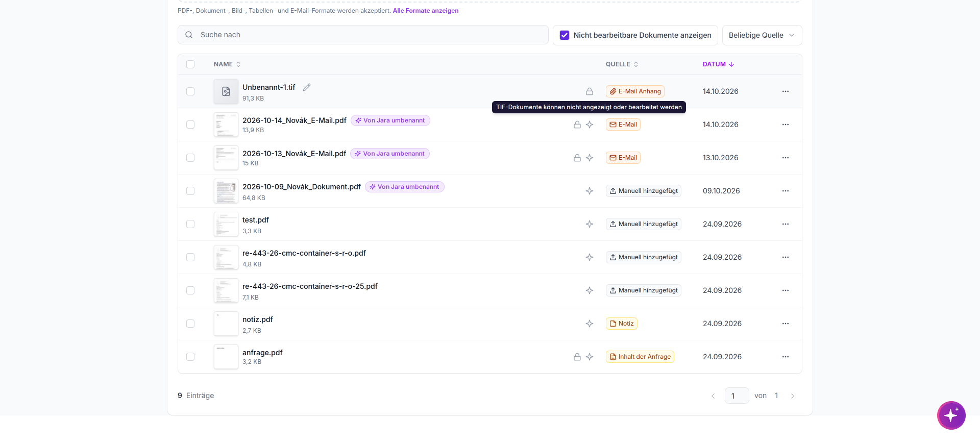
Task: Open the thumbnail of 2026-10-09_Novák_Dokument.pdf
Action: (x=226, y=191)
